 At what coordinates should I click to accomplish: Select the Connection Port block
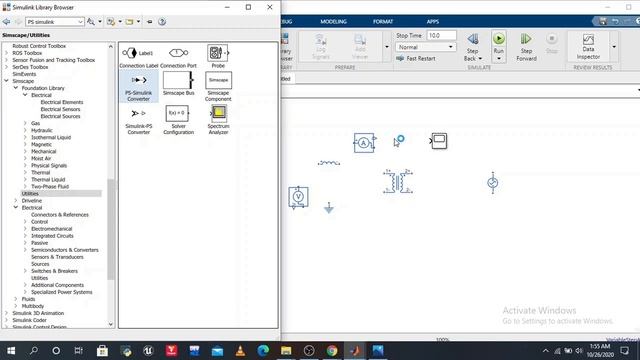178,57
